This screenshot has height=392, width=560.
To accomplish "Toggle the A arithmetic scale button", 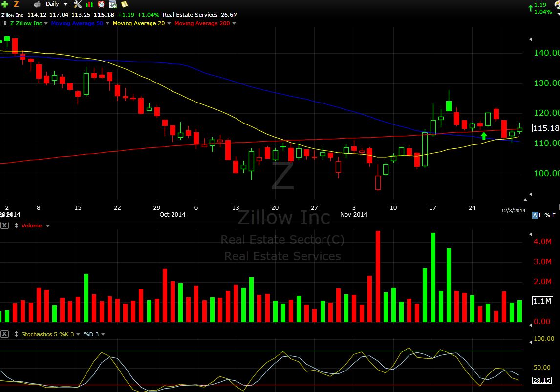I will [x=535, y=215].
